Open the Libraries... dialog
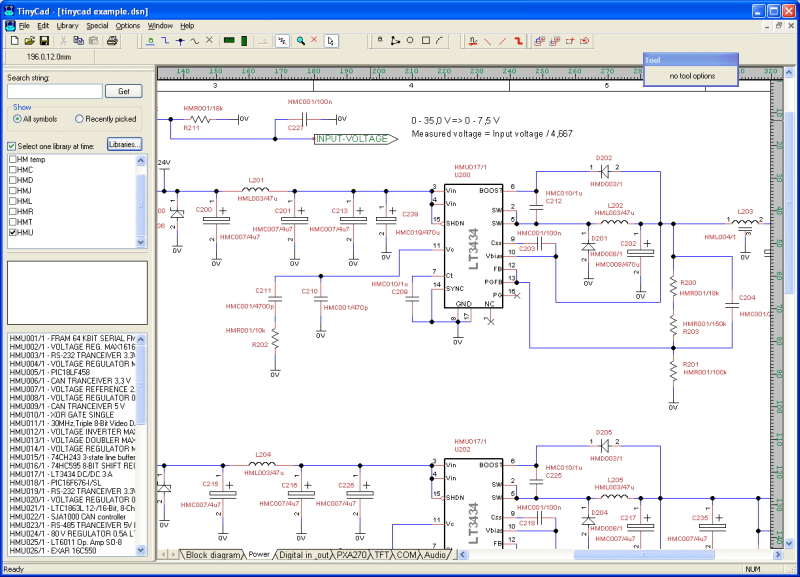 [x=126, y=144]
